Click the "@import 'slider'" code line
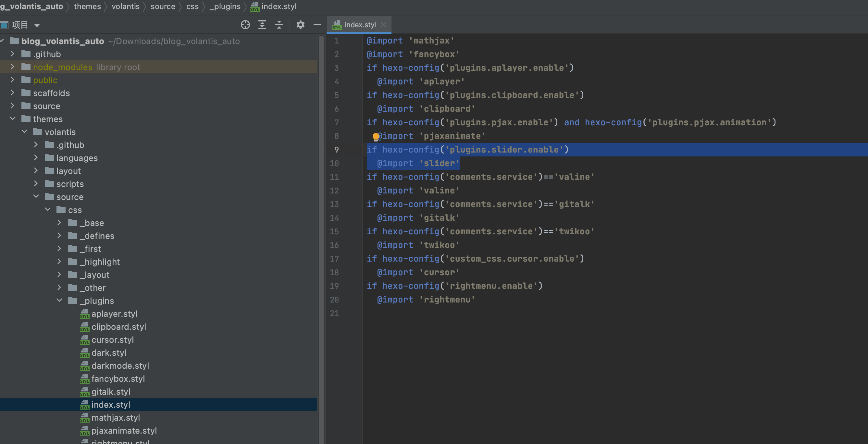Screen dimensions: 868x444 pyautogui.click(x=418, y=163)
